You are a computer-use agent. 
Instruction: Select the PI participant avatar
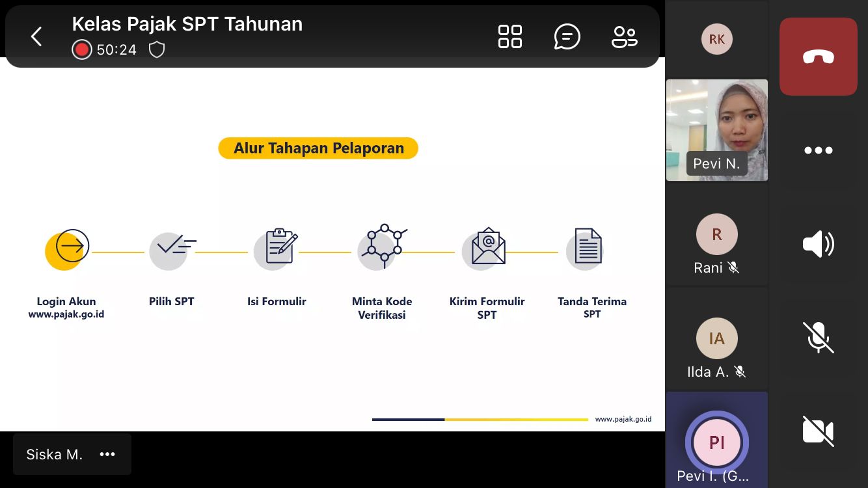(x=716, y=442)
